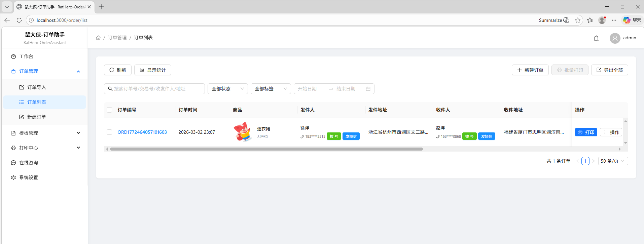644x244 pixels.
Task: Send SMS to recipient 赵洋
Action: [487, 136]
